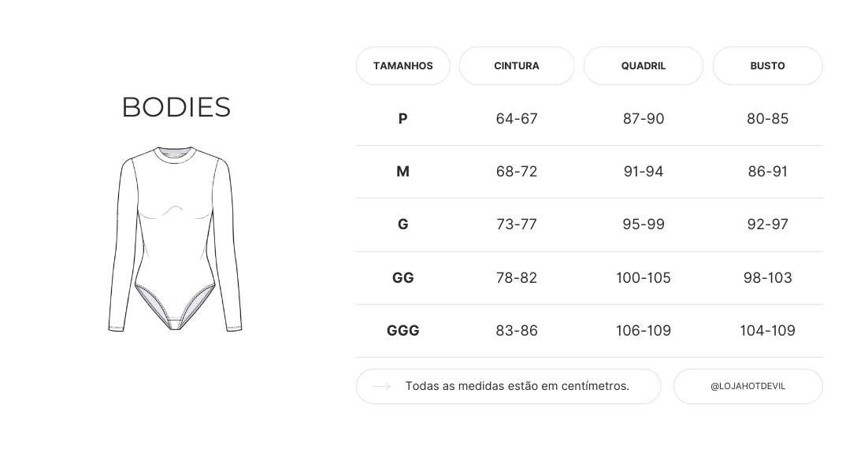Choose the G size label

(x=402, y=224)
